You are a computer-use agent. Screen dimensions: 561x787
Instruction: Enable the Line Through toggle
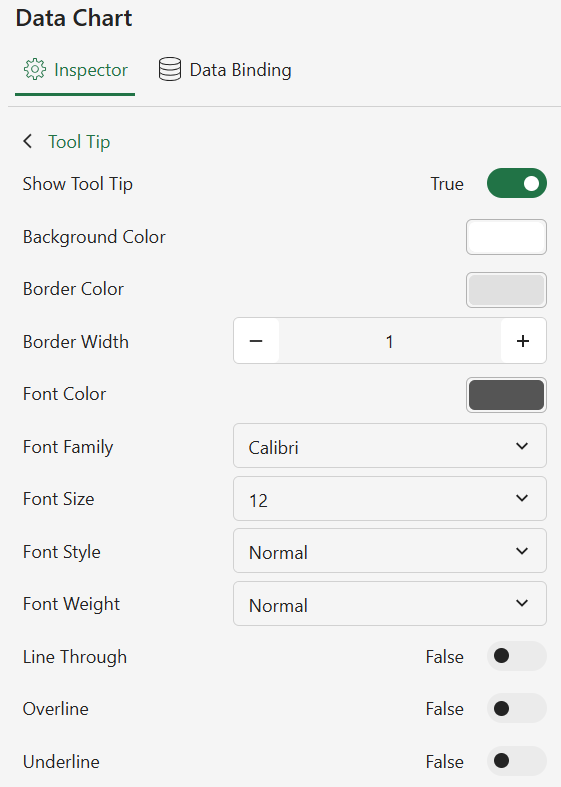click(x=516, y=655)
